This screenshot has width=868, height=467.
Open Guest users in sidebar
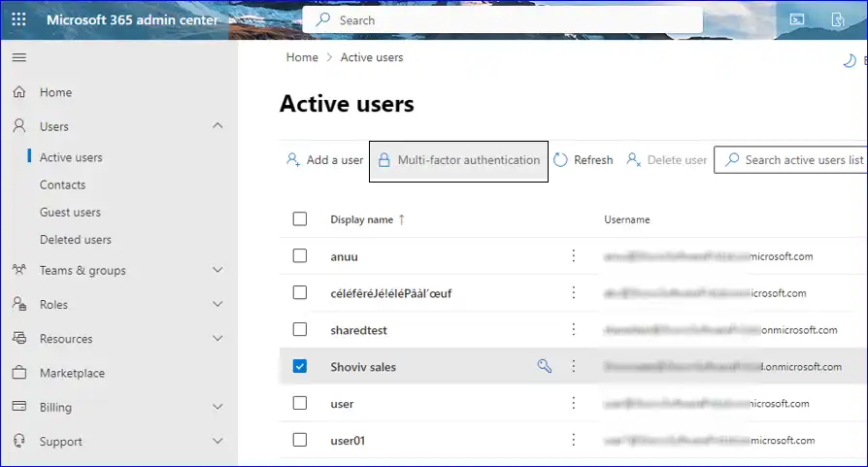tap(70, 213)
